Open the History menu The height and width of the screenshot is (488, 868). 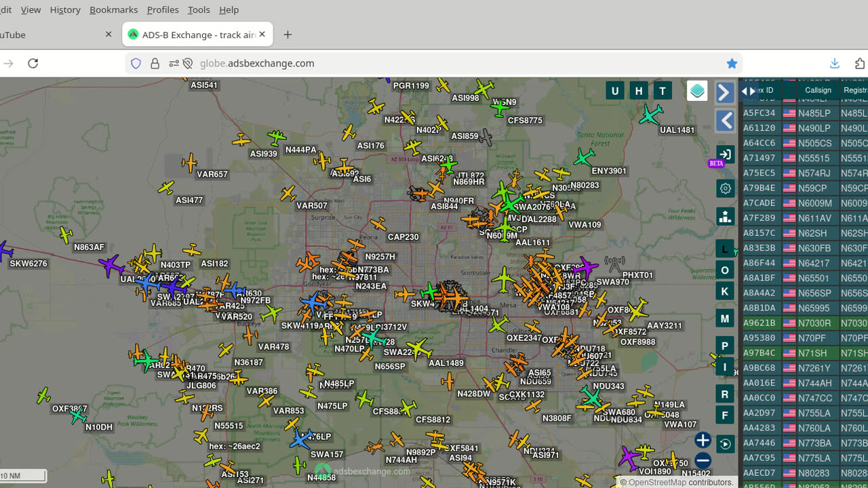65,9
